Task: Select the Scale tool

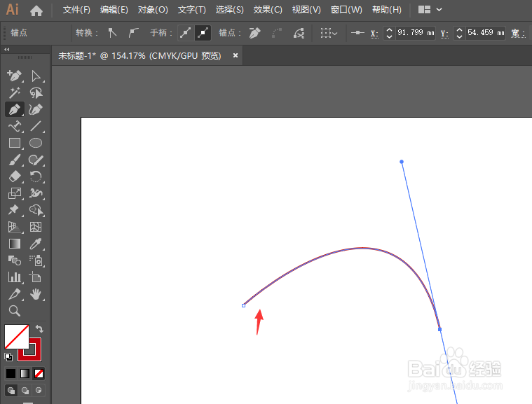Action: (x=14, y=193)
